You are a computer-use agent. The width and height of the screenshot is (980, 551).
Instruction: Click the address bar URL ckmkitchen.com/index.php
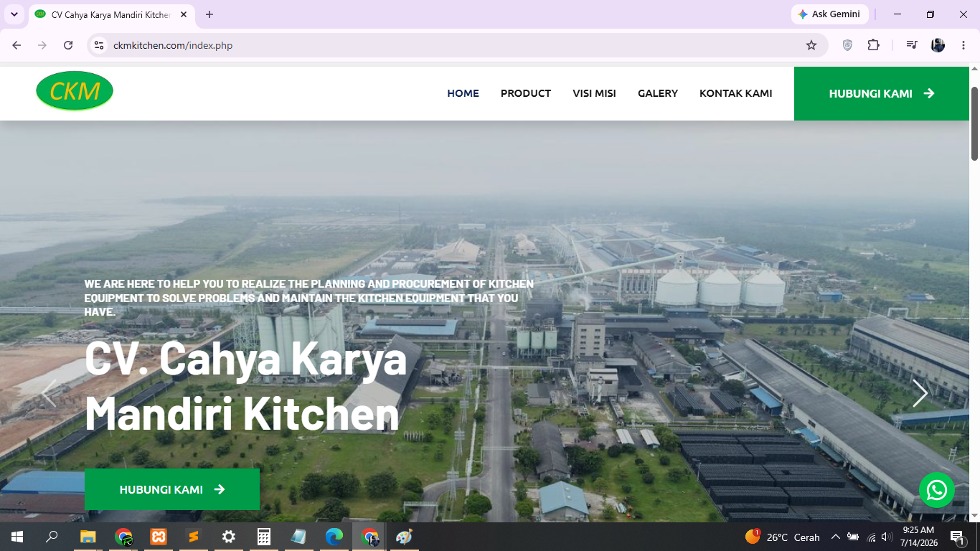click(173, 45)
